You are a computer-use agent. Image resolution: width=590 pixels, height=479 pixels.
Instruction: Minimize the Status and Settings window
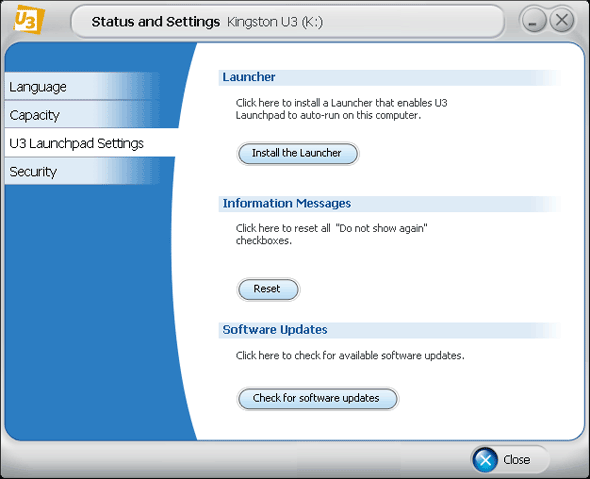pos(534,20)
